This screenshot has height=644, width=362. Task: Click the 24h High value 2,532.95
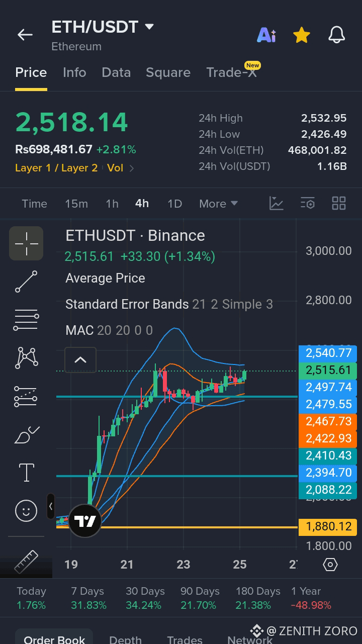coord(324,118)
